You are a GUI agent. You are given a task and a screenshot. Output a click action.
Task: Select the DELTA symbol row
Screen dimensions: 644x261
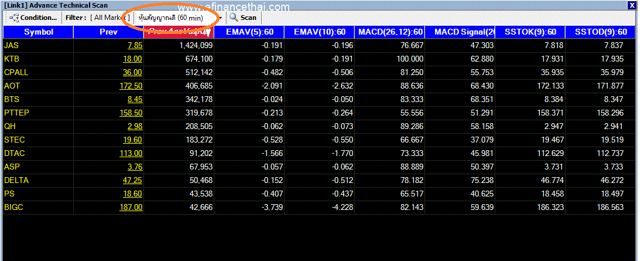319,180
